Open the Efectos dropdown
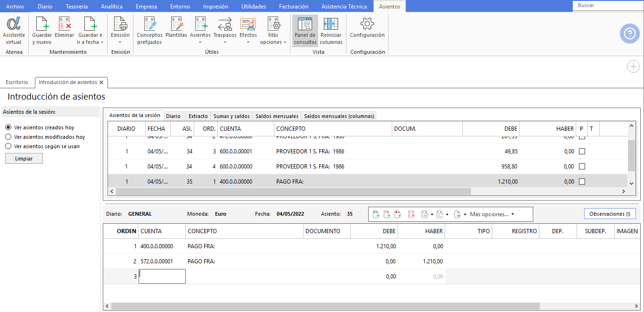The image size is (644, 312). point(248,42)
